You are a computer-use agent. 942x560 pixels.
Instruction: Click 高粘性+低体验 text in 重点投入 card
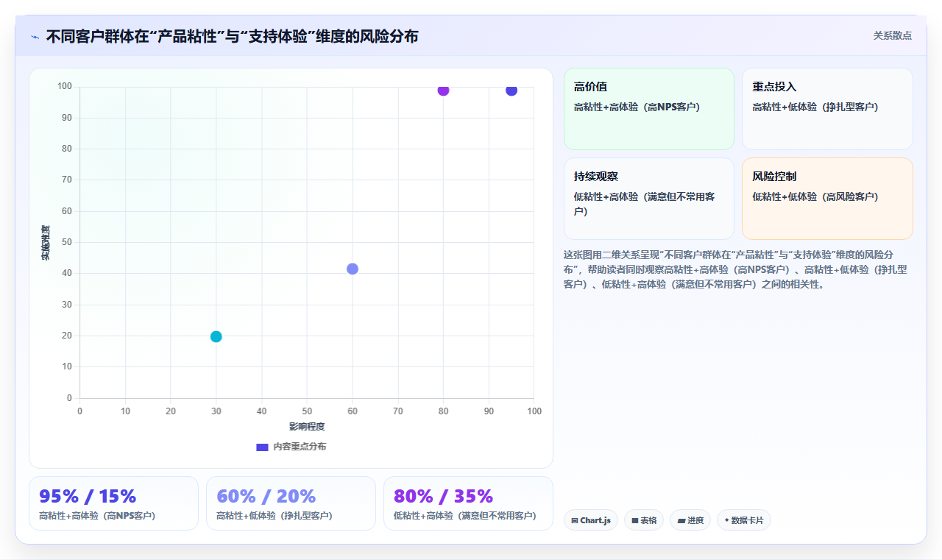click(815, 107)
